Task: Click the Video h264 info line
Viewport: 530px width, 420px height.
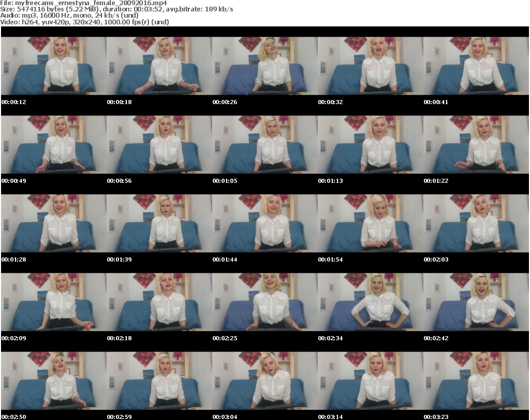Action: click(x=84, y=22)
